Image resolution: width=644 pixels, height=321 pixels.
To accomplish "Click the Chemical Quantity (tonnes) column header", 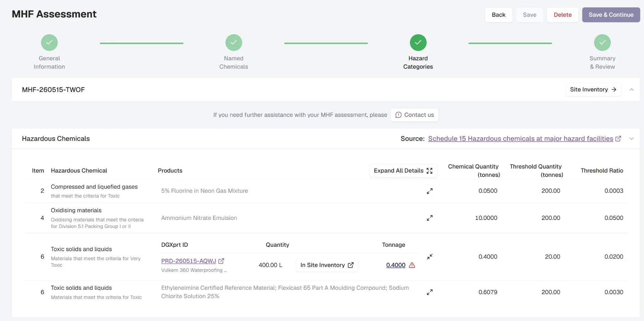I will point(474,171).
